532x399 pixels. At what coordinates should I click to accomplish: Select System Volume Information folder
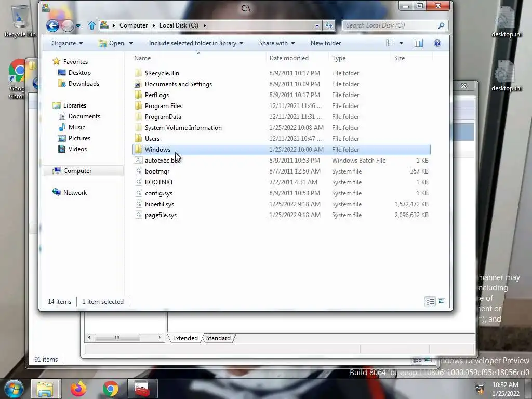[183, 128]
